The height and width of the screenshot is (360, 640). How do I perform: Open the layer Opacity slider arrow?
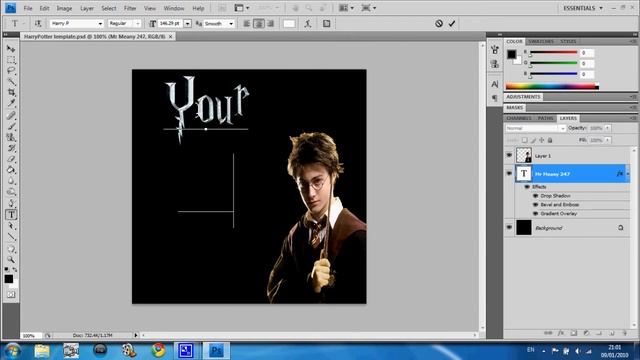click(x=608, y=128)
